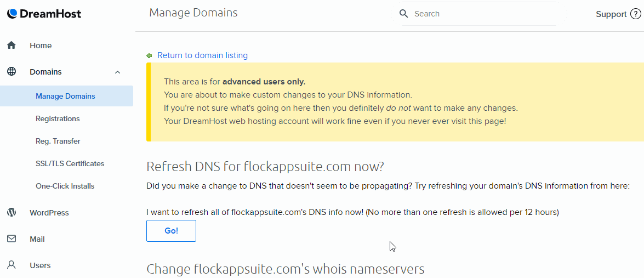Screen dimensions: 644x278
Task: Click the WordPress logo icon
Action: 12,213
